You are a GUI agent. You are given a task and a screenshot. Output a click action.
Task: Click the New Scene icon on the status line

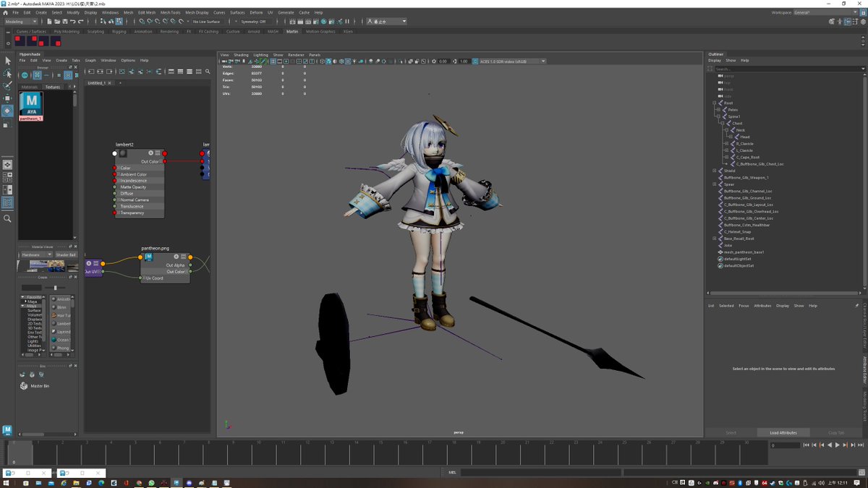[50, 22]
